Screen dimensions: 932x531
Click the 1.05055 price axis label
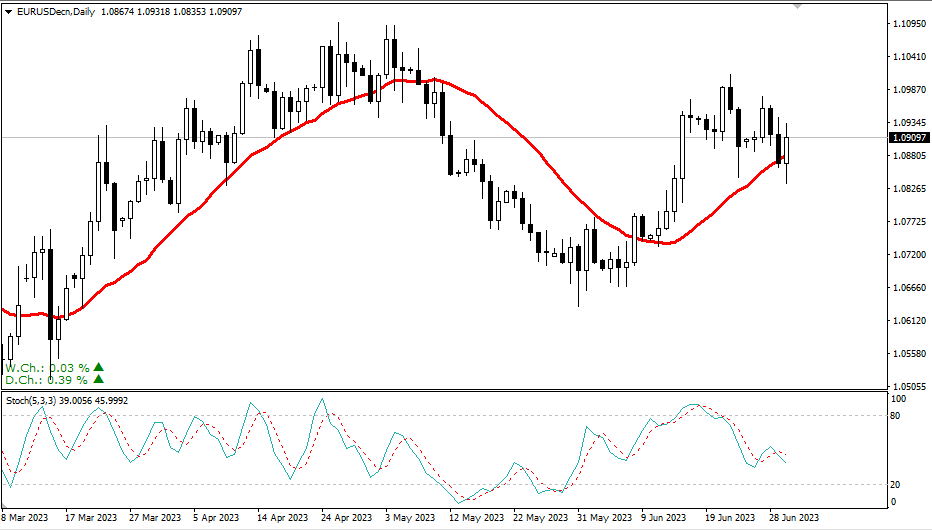click(x=908, y=386)
